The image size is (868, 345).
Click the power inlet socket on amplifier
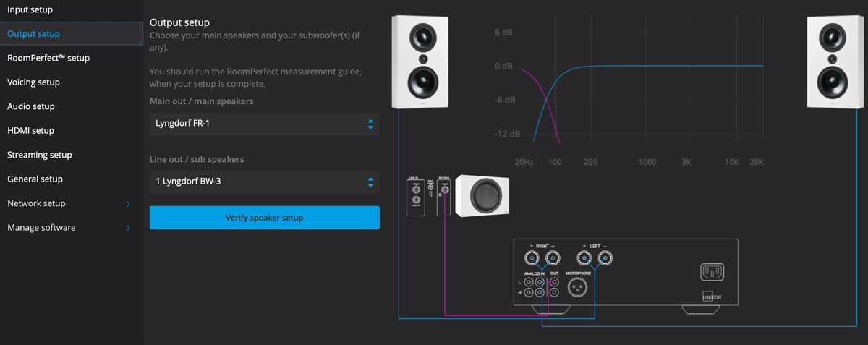712,273
